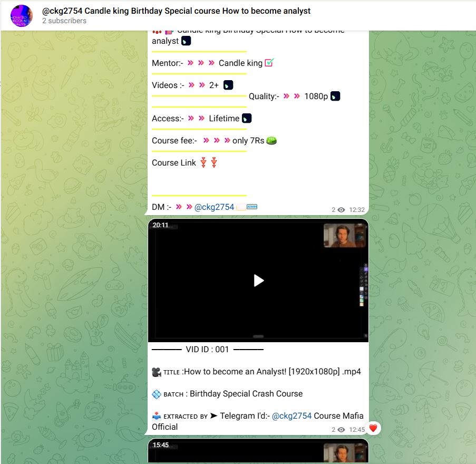Play the 20:11 video
This screenshot has width=476, height=464.
click(x=258, y=281)
